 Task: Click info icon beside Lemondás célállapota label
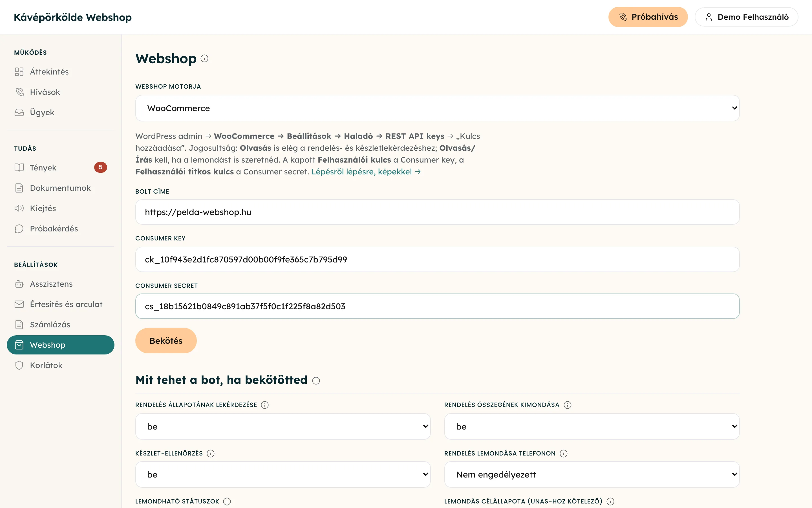point(610,501)
